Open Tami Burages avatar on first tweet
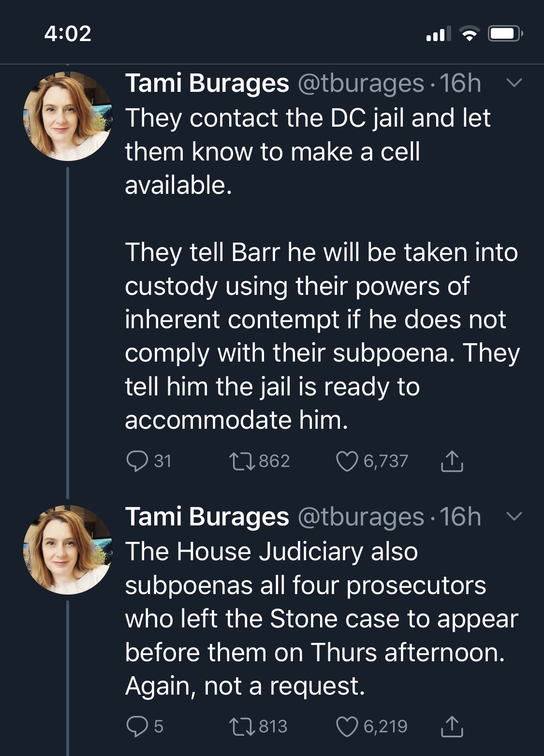Screen dimensions: 544x756 coord(68,116)
